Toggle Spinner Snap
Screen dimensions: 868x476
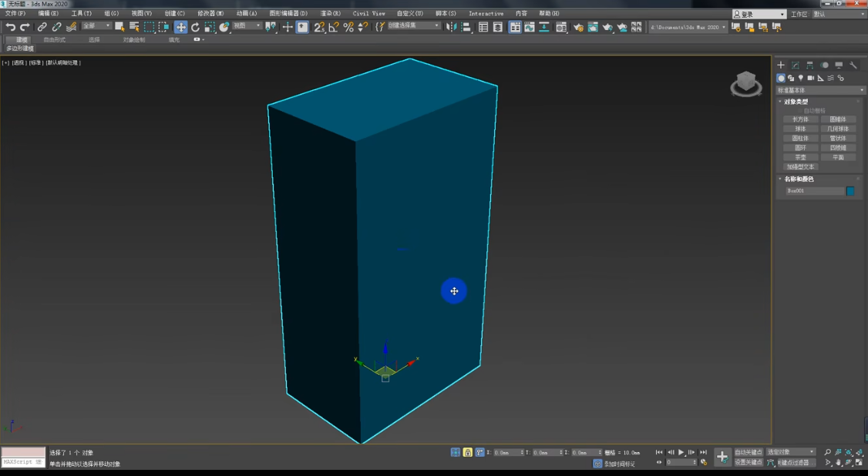[x=362, y=26]
